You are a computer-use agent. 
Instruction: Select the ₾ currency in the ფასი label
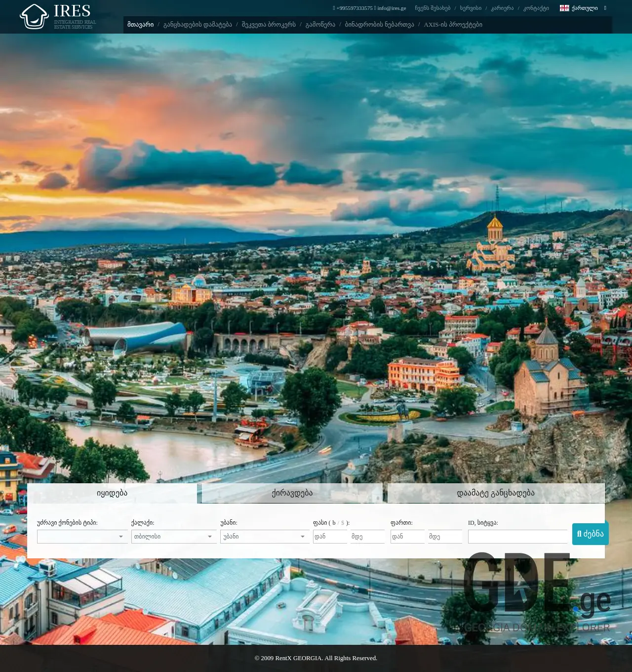334,522
